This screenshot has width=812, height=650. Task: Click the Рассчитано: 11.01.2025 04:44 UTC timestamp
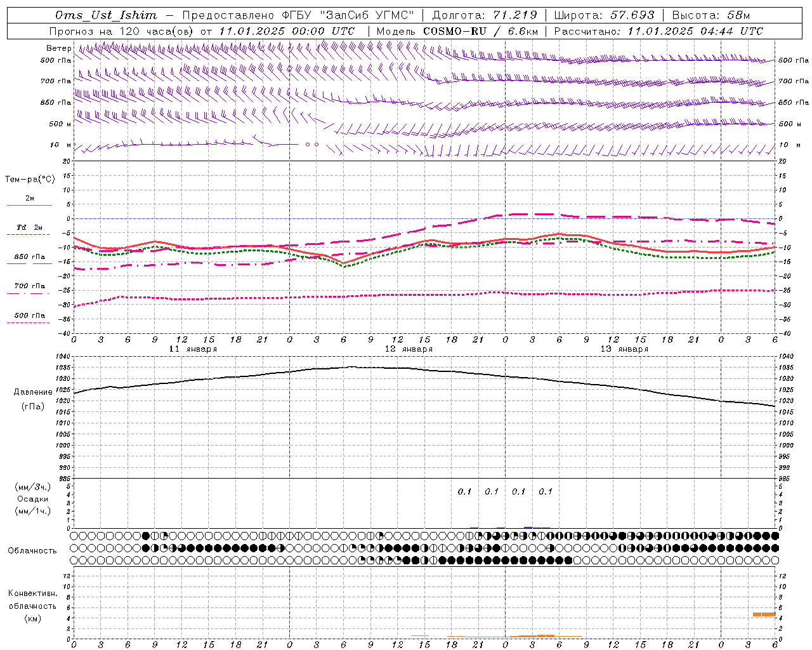tap(659, 31)
